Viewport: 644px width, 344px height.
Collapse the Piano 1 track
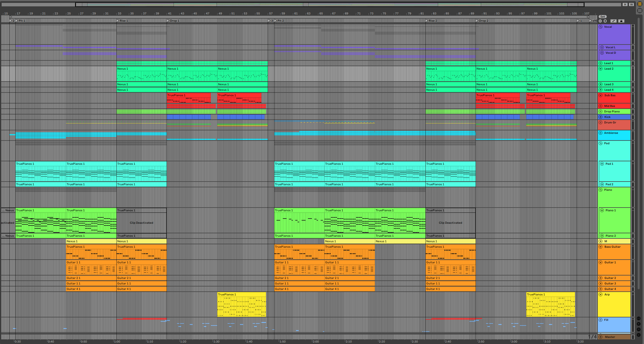pos(602,210)
